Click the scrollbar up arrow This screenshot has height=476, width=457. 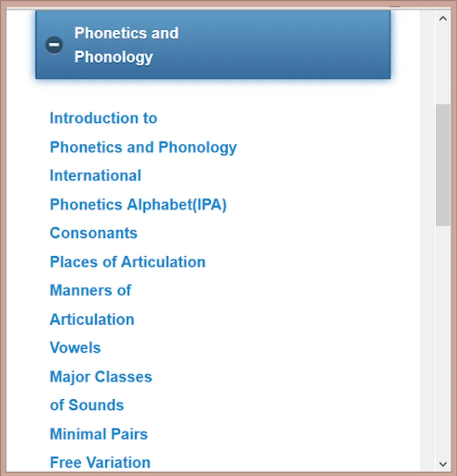coord(443,18)
